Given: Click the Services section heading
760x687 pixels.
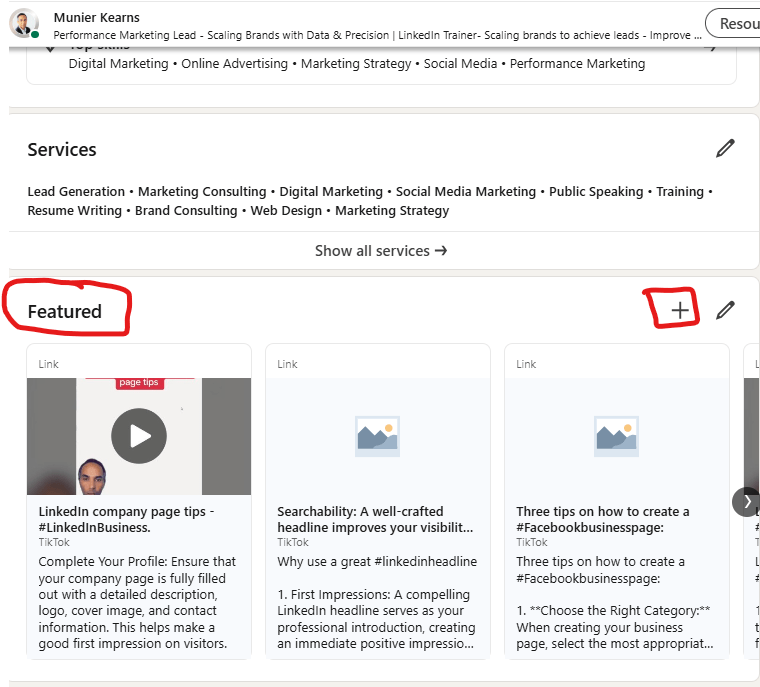Looking at the screenshot, I should tap(62, 150).
